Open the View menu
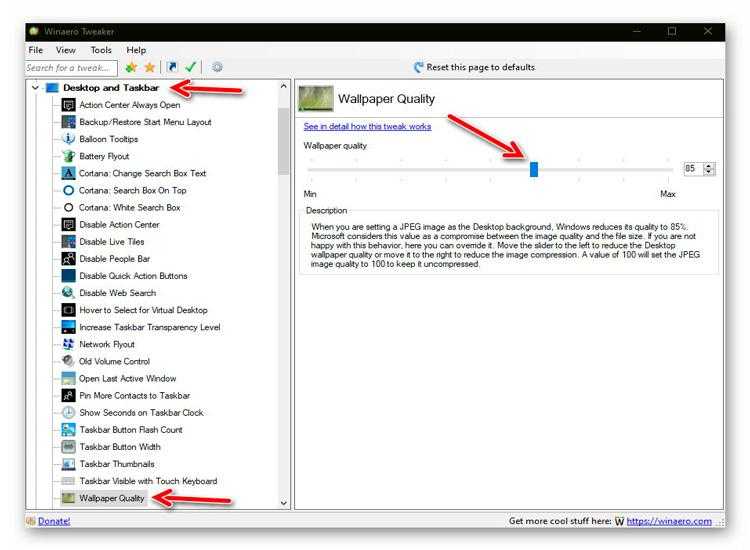750x550 pixels. [66, 50]
